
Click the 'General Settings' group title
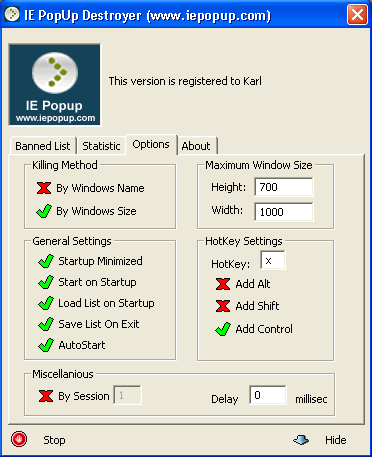click(72, 241)
